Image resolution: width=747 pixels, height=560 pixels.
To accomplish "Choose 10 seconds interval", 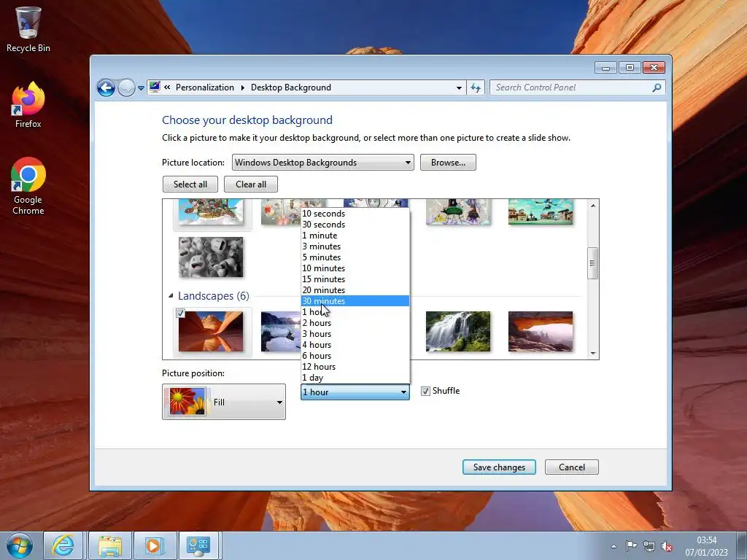I will 355,214.
